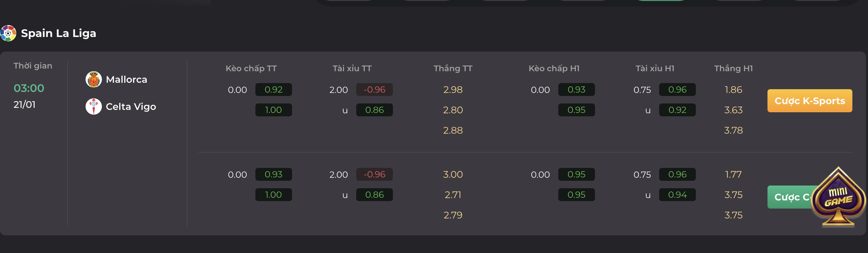Select the 0.92 under odds in Tài xỉu H1
The width and height of the screenshot is (868, 253).
[677, 110]
